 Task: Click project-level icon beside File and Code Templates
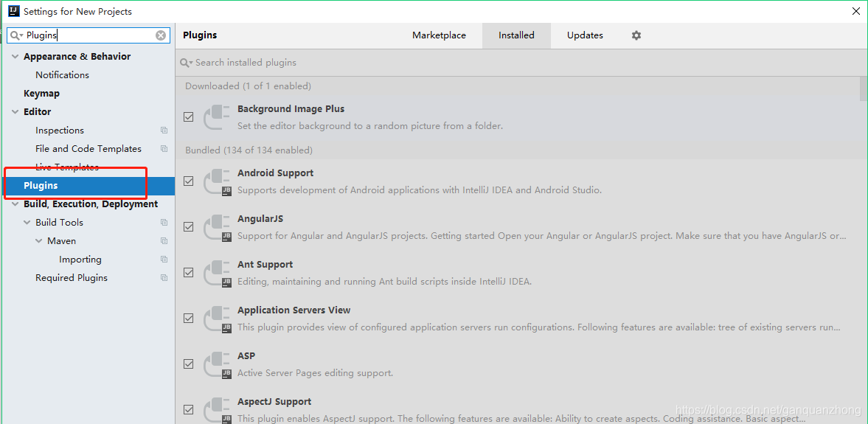coord(164,149)
